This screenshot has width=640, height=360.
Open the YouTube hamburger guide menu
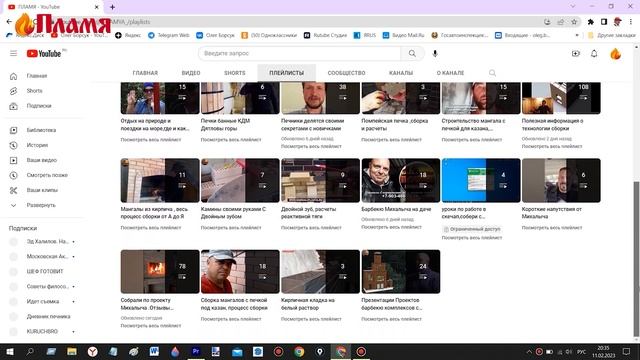[x=13, y=53]
